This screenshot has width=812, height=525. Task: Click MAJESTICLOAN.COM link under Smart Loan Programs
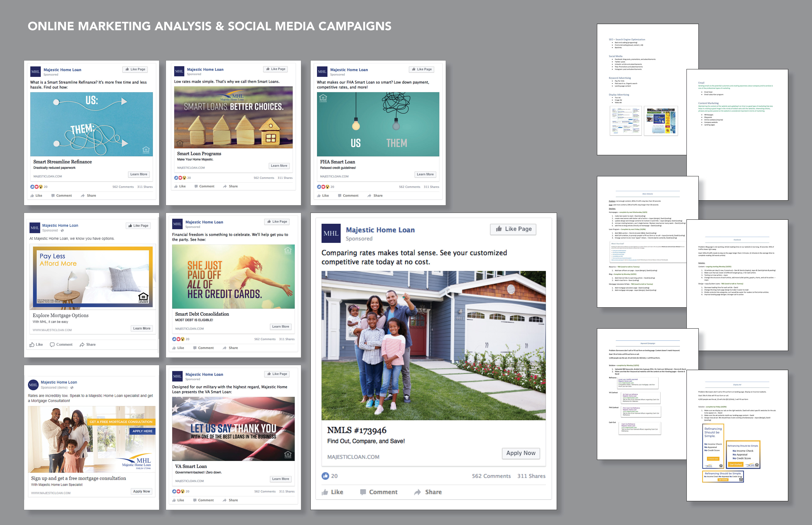tap(191, 168)
